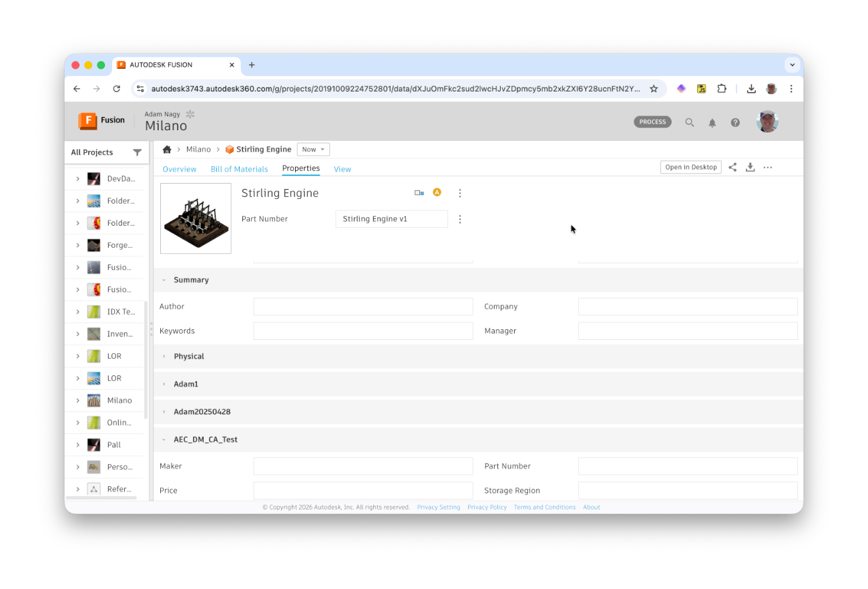Image resolution: width=868 pixels, height=589 pixels.
Task: Collapse the Summary section
Action: (x=164, y=280)
